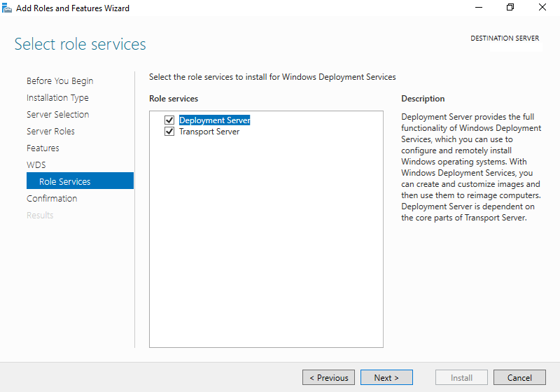Click the wizard icon in the title bar
This screenshot has width=560, height=392.
coord(7,8)
